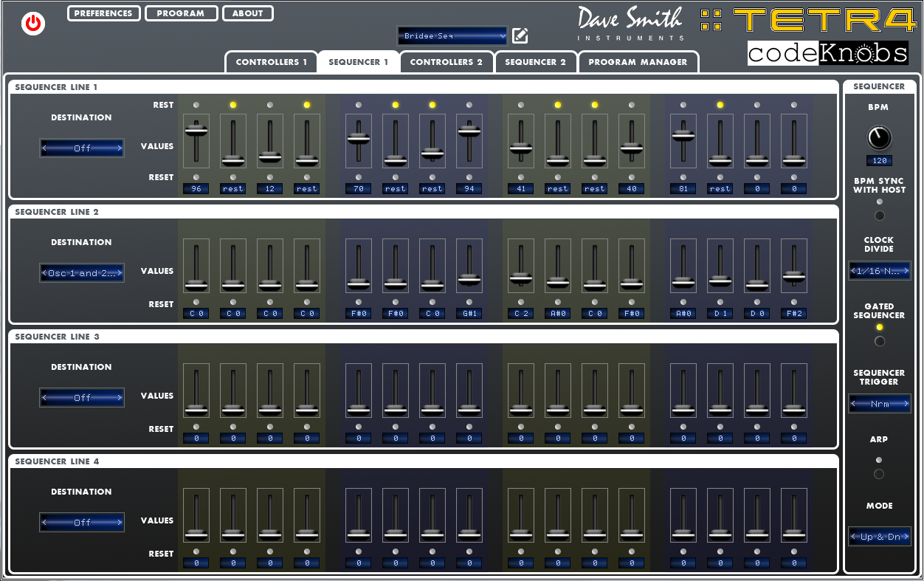
Task: Open Sequencer Line 1 destination dropdown
Action: [x=82, y=148]
